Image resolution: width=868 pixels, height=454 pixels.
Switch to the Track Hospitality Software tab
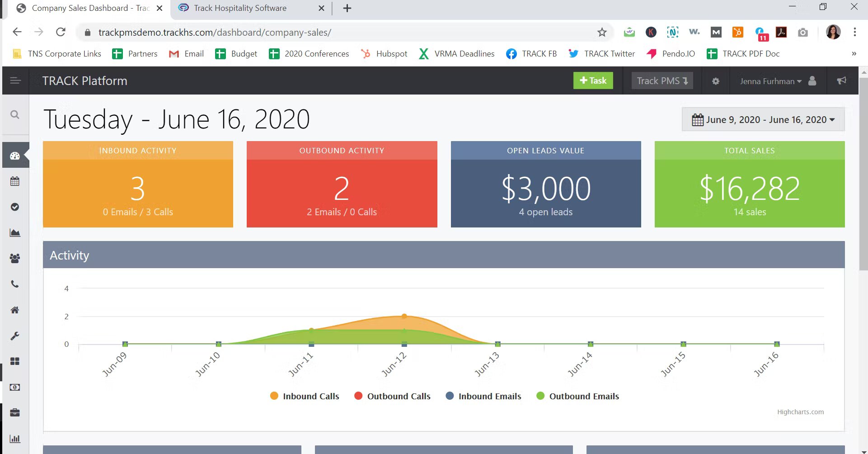240,8
